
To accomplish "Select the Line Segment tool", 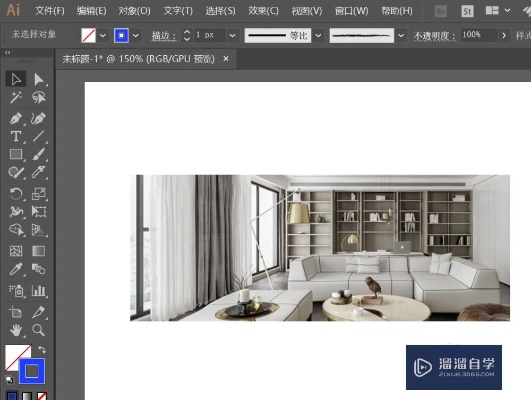I will coord(39,136).
